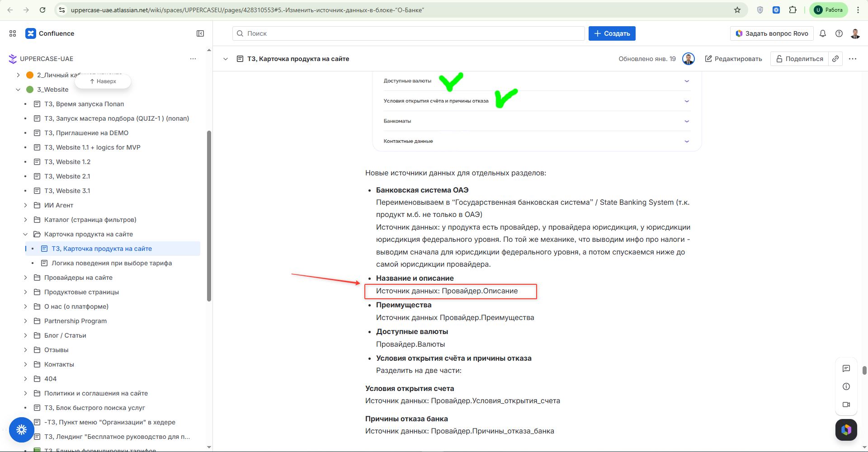Expand Partnership Program folder

click(25, 321)
